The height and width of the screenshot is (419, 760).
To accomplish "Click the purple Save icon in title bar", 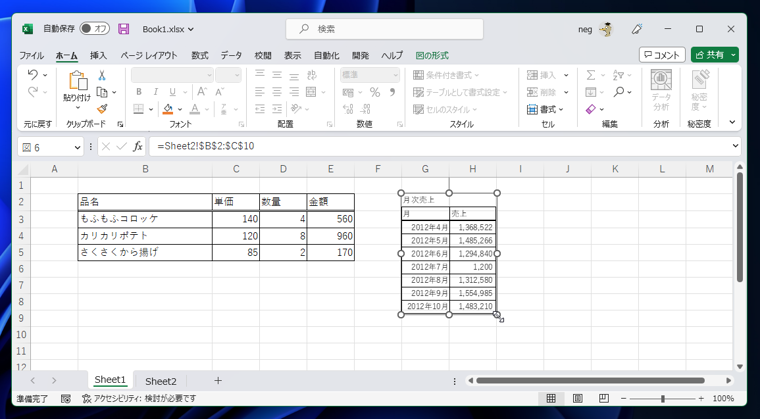I will [x=124, y=29].
